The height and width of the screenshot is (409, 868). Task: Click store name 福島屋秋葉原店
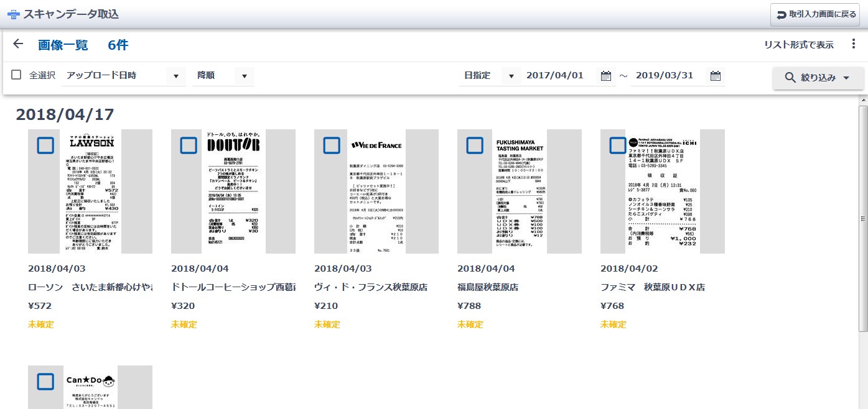pos(488,287)
